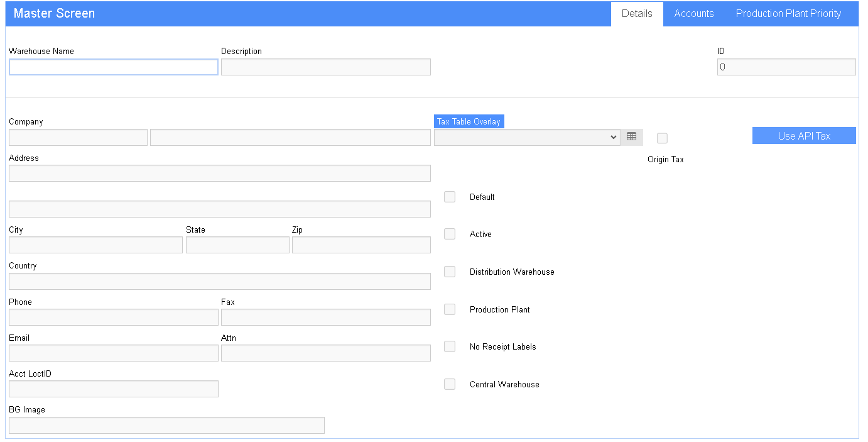This screenshot has width=868, height=442.
Task: Select the ID field
Action: click(x=786, y=67)
